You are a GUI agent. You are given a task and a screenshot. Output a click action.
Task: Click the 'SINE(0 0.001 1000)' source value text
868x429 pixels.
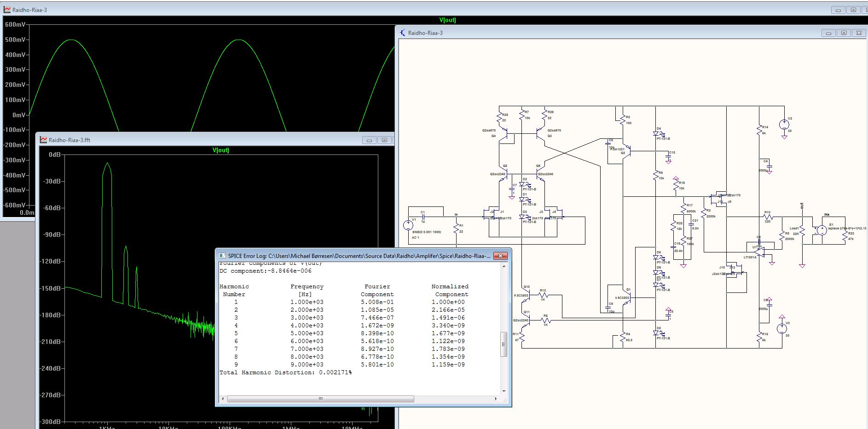tap(426, 232)
